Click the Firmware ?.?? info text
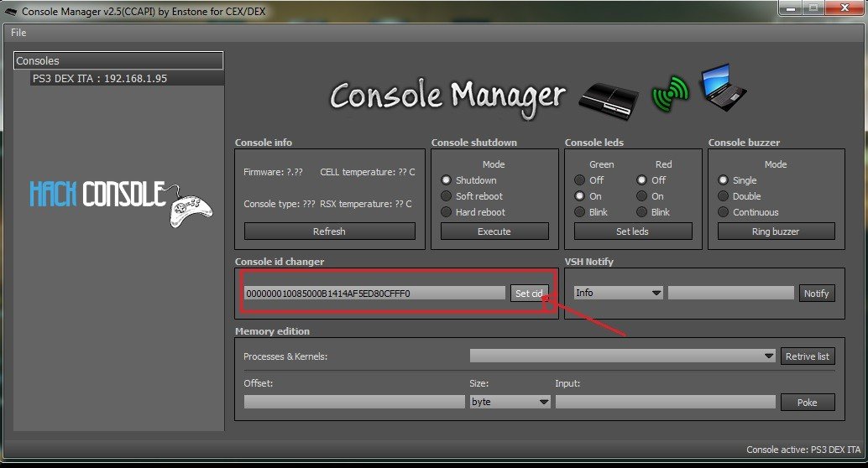The width and height of the screenshot is (868, 468). coord(273,172)
